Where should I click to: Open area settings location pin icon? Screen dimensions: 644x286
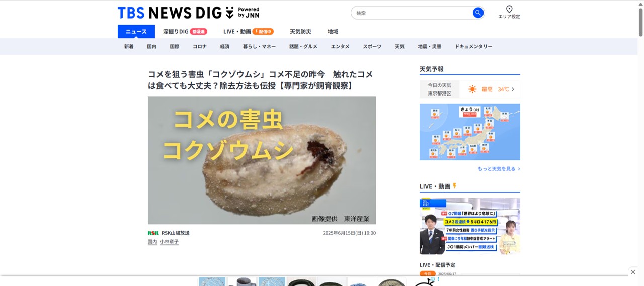[x=509, y=9]
